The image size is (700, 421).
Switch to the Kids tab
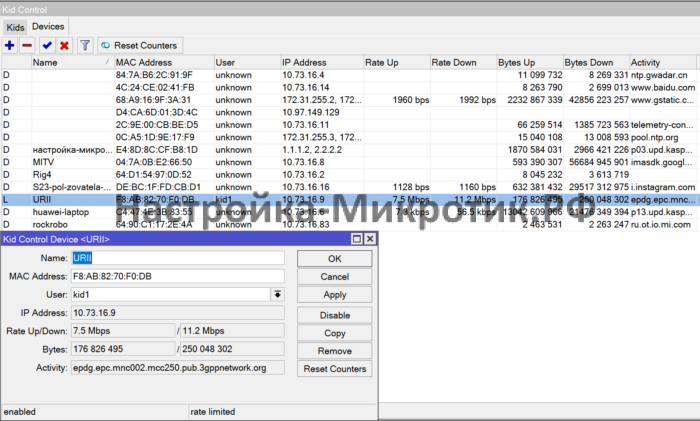pyautogui.click(x=14, y=25)
